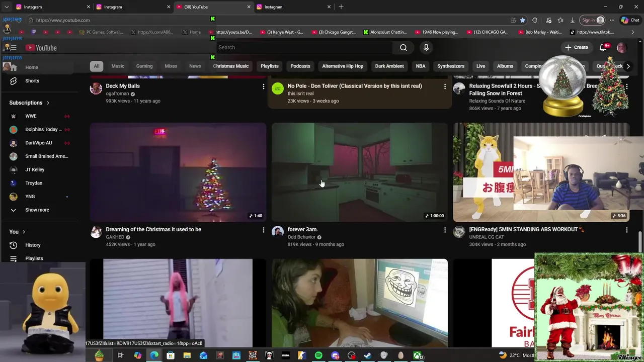Open the YouTube account avatar menu
The height and width of the screenshot is (362, 644).
[x=622, y=47]
